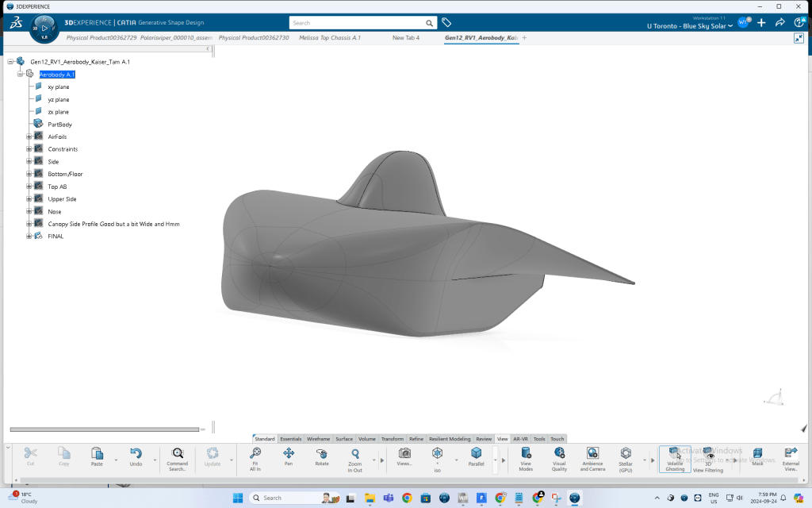Open the Undo history dropdown arrow

pos(155,460)
